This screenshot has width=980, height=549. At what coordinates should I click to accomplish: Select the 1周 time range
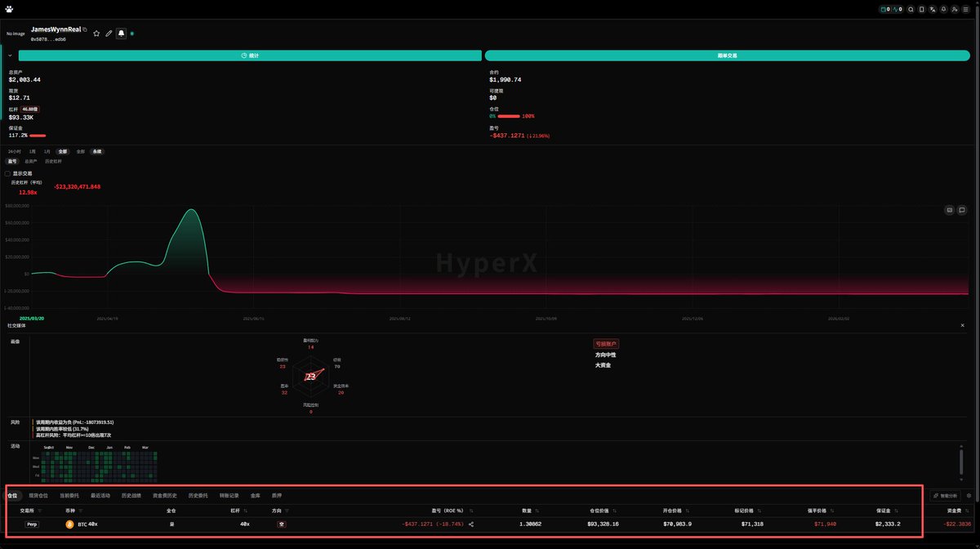click(x=33, y=152)
